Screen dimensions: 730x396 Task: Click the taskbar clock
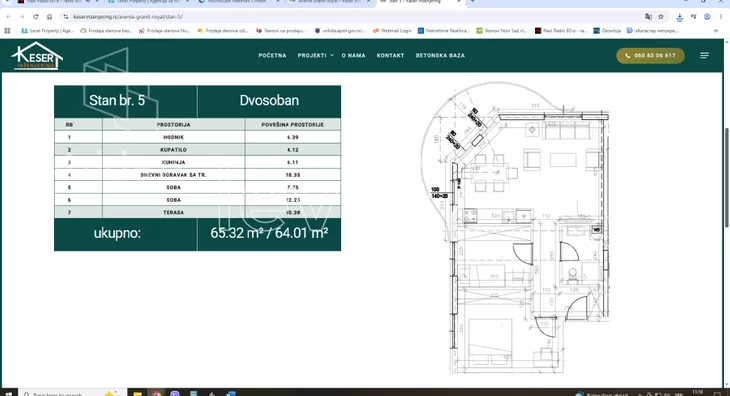697,393
